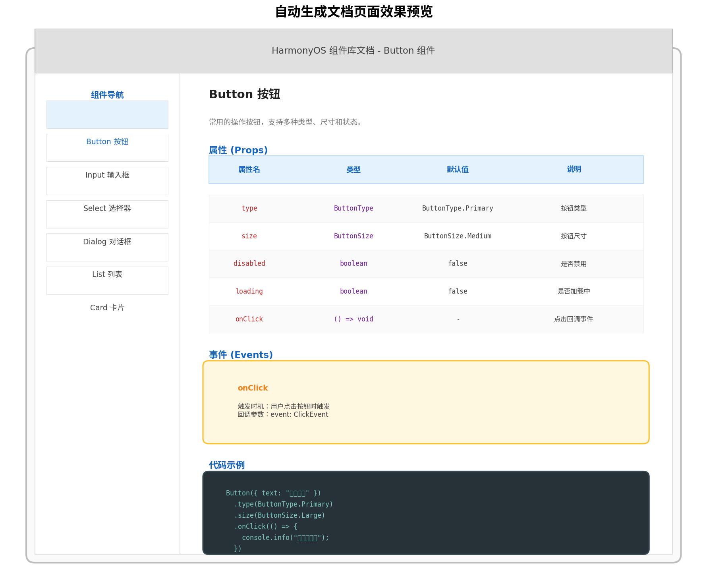Click false default in the loading row
Image resolution: width=707 pixels, height=588 pixels.
(458, 292)
